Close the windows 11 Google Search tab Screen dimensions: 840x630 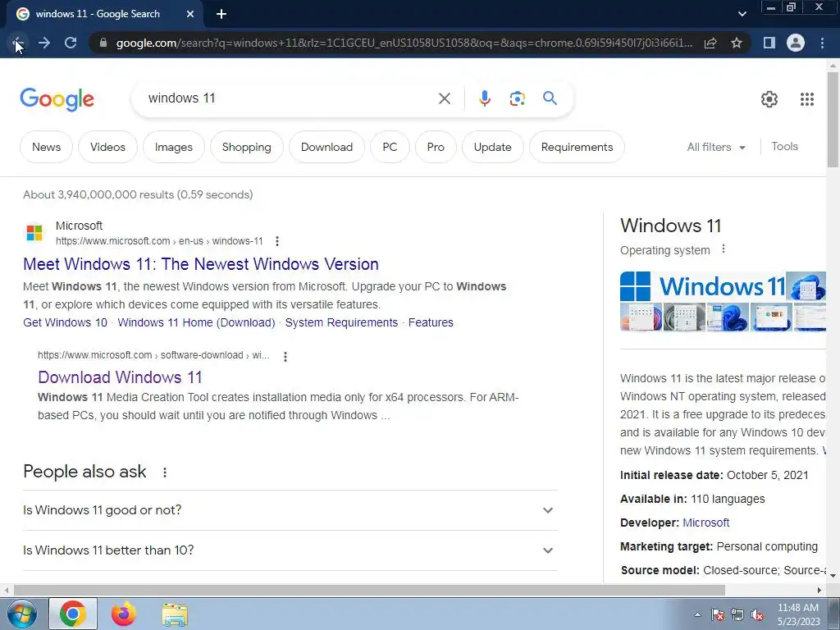(190, 14)
